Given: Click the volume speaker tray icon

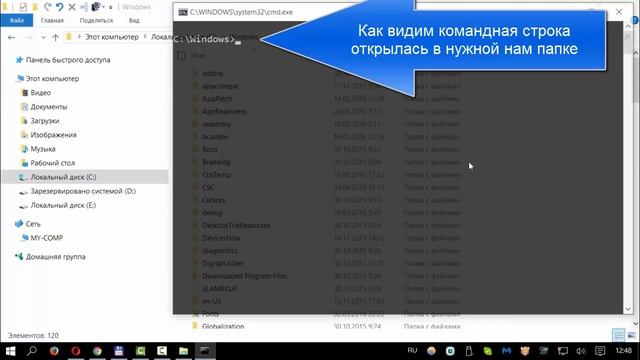Looking at the screenshot, I should tap(581, 351).
